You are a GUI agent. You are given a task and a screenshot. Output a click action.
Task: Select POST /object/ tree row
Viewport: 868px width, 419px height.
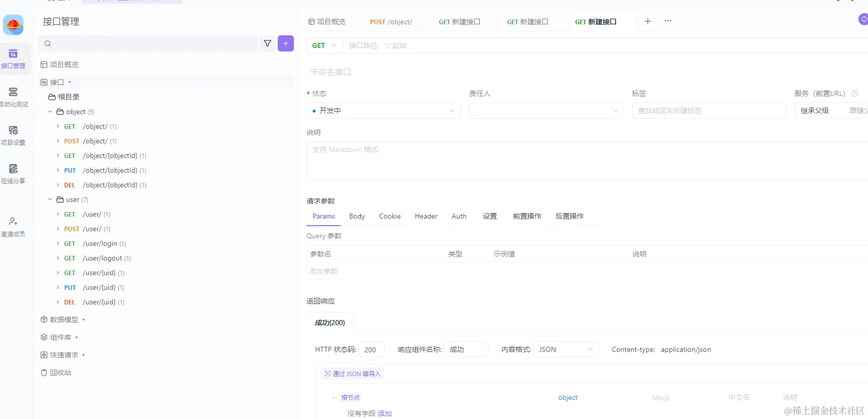[166, 141]
